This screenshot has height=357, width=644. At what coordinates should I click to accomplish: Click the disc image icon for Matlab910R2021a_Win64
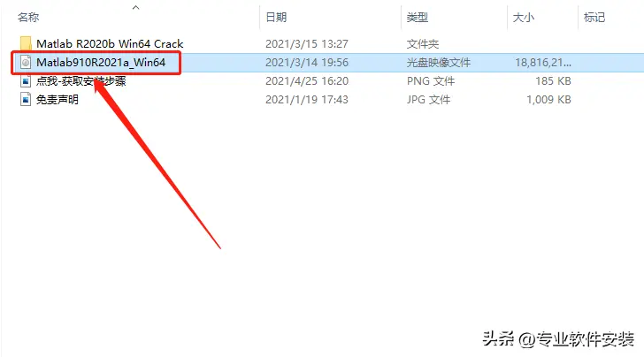click(x=26, y=63)
